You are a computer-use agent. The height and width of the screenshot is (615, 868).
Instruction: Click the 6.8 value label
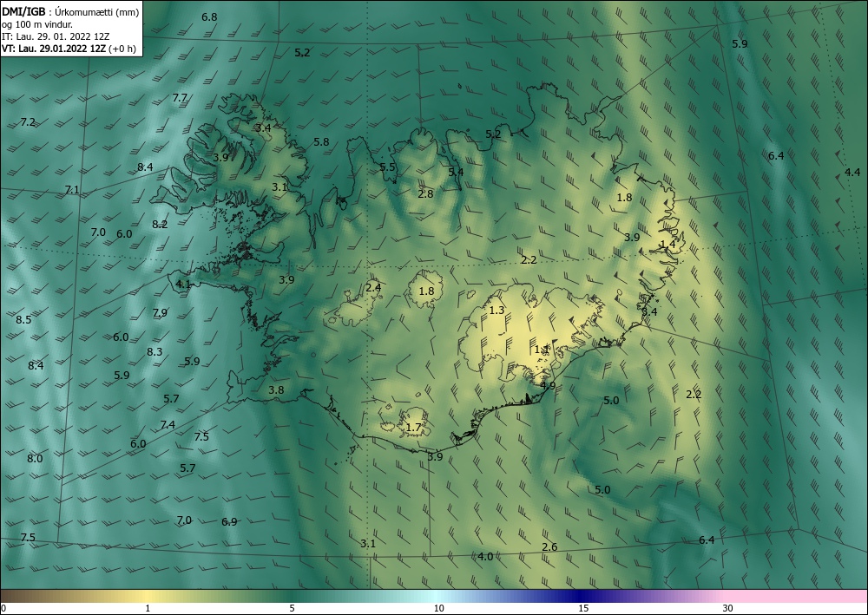pos(209,17)
